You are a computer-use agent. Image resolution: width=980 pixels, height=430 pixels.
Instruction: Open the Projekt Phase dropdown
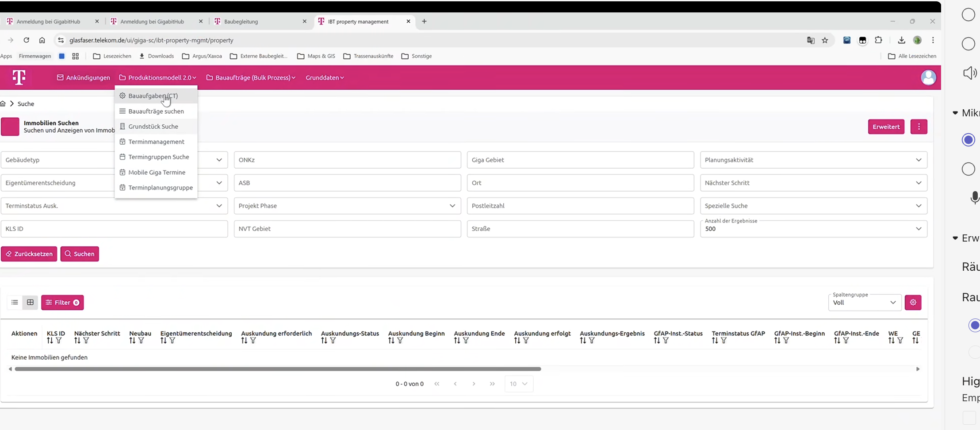pyautogui.click(x=347, y=206)
